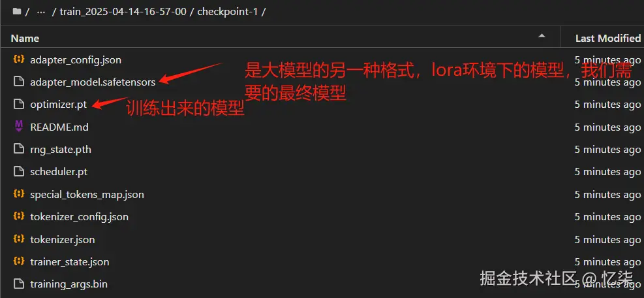Select the README.md file name
This screenshot has height=298, width=644.
[59, 127]
